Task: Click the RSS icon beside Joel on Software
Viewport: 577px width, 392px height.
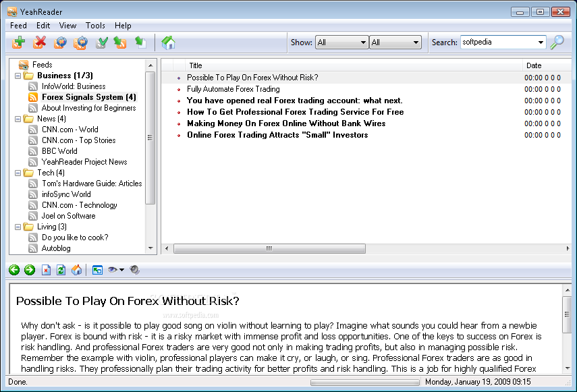Action: [x=33, y=216]
